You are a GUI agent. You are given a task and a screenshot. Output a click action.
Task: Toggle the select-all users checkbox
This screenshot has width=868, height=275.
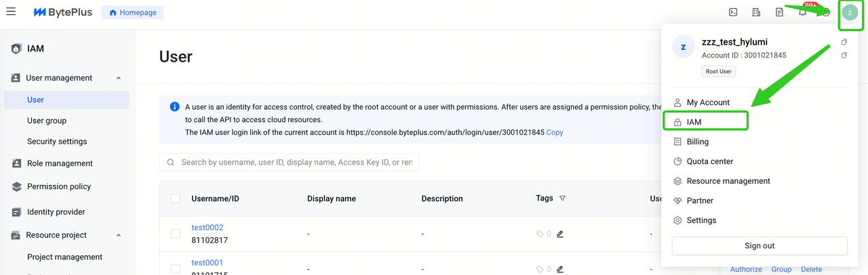coord(176,198)
